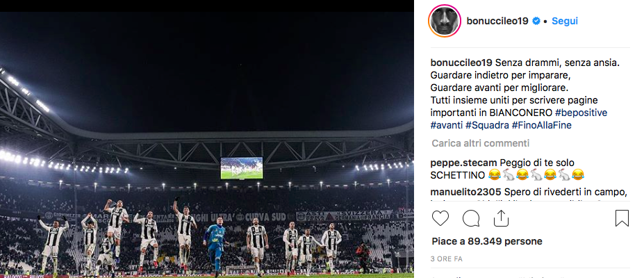Screen dimensions: 644x278
Task: Open the #Squadra hashtag
Action: click(487, 125)
